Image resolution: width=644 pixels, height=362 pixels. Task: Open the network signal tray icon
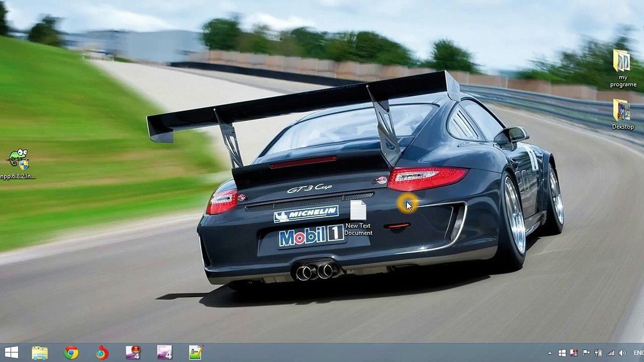coord(610,353)
